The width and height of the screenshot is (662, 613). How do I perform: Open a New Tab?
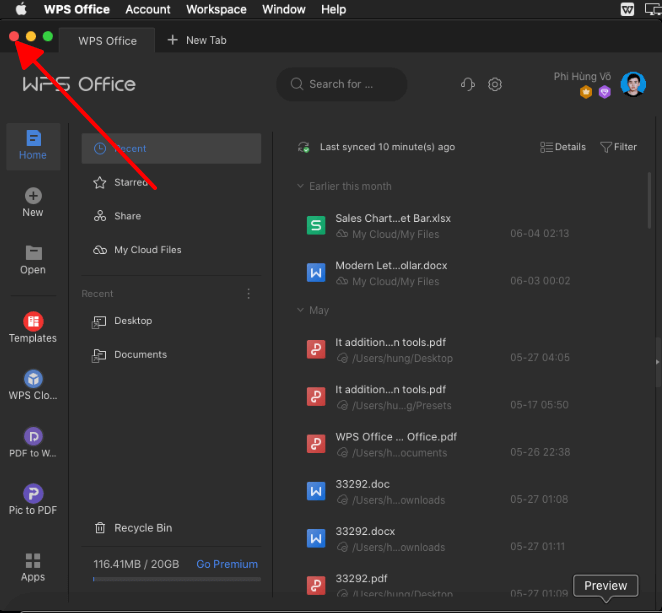[x=197, y=40]
